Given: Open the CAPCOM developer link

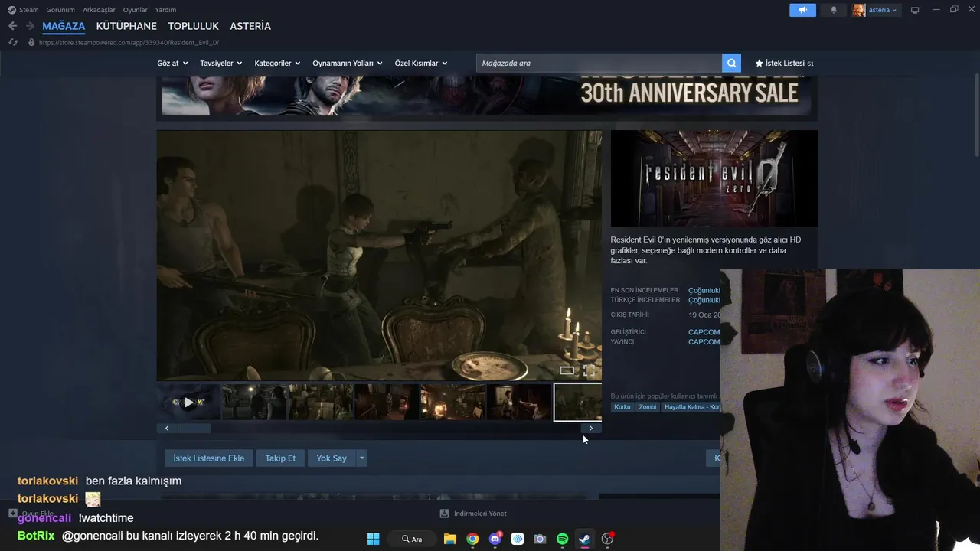Looking at the screenshot, I should point(704,332).
